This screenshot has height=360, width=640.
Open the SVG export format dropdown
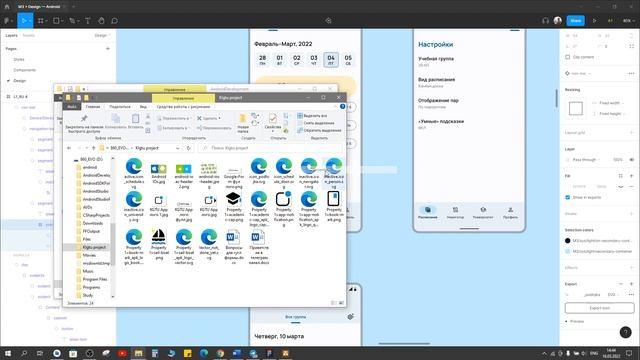613,294
